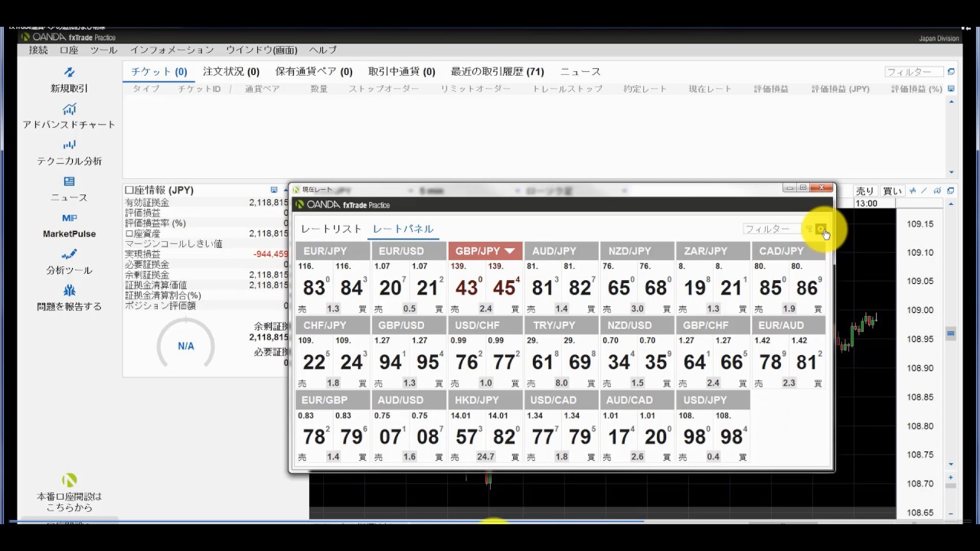Image resolution: width=980 pixels, height=551 pixels.
Task: Click the chart indicator icon beside 買い
Action: (913, 191)
